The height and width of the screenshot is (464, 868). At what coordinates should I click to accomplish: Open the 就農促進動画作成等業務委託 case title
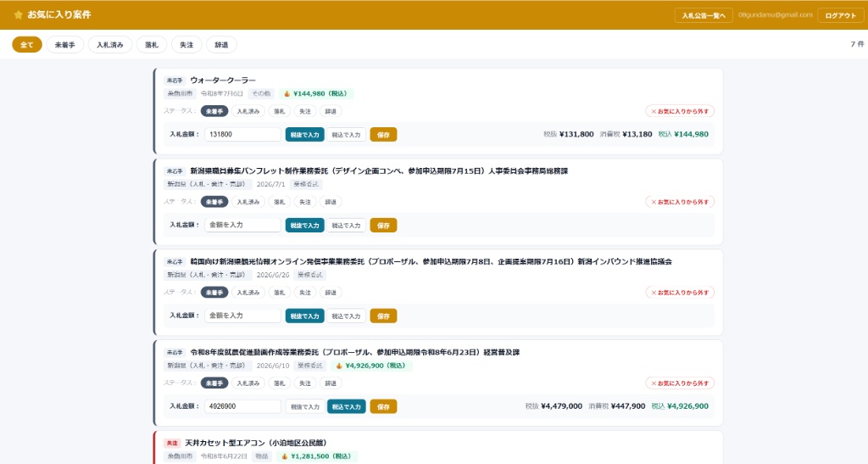(355, 353)
